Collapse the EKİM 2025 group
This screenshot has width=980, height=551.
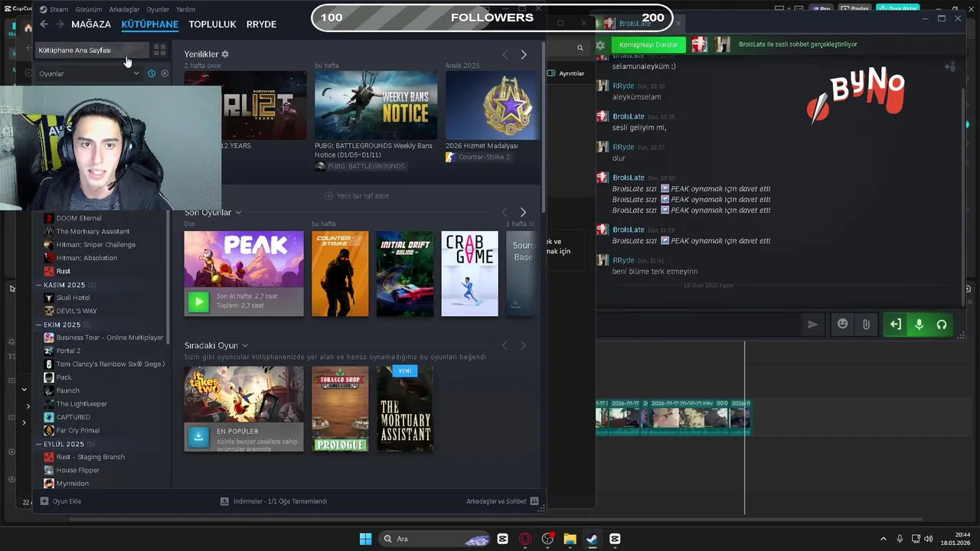pyautogui.click(x=39, y=324)
